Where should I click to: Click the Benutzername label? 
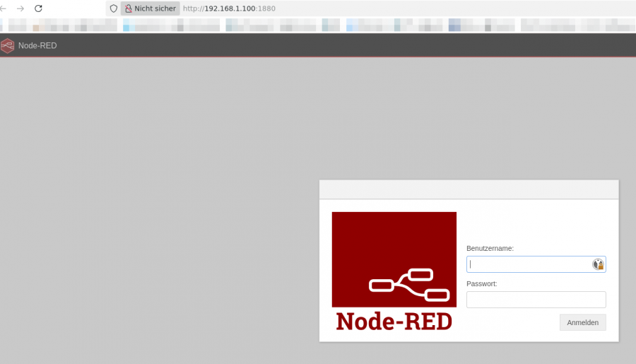pyautogui.click(x=490, y=248)
